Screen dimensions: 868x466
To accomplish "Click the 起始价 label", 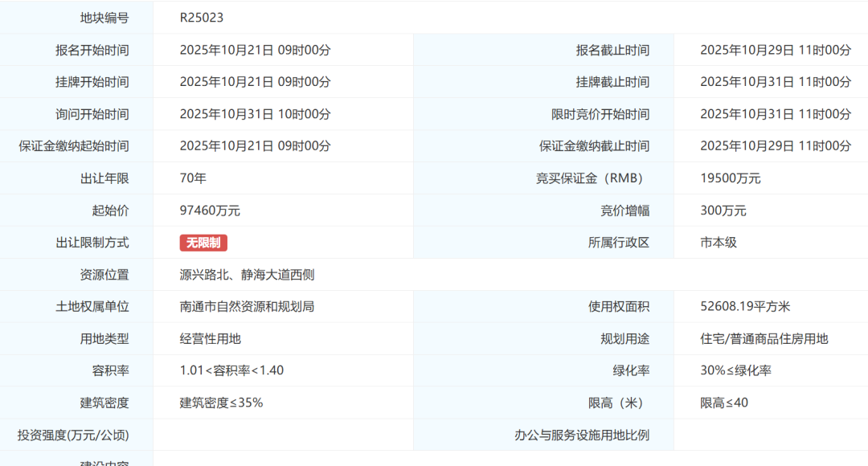I will click(110, 211).
